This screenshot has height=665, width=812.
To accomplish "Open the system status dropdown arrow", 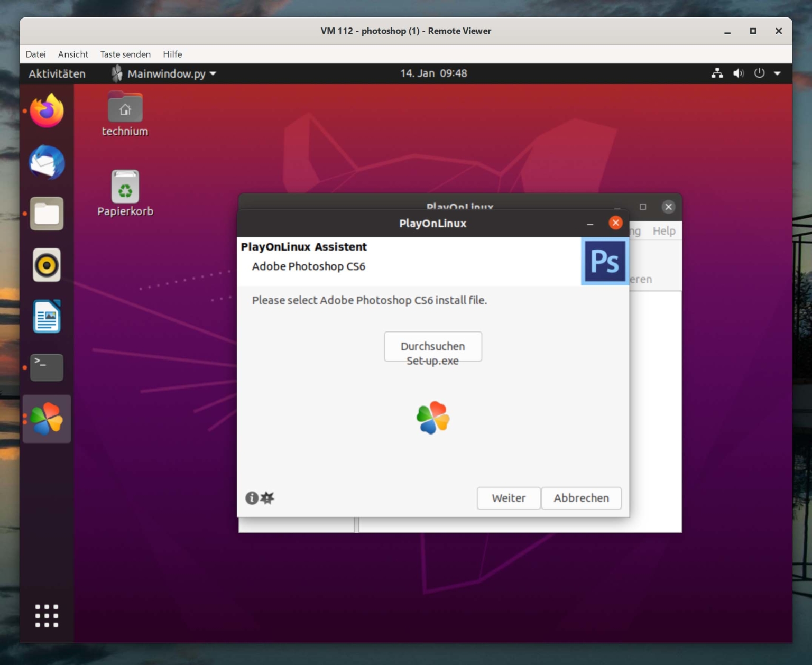I will (777, 73).
